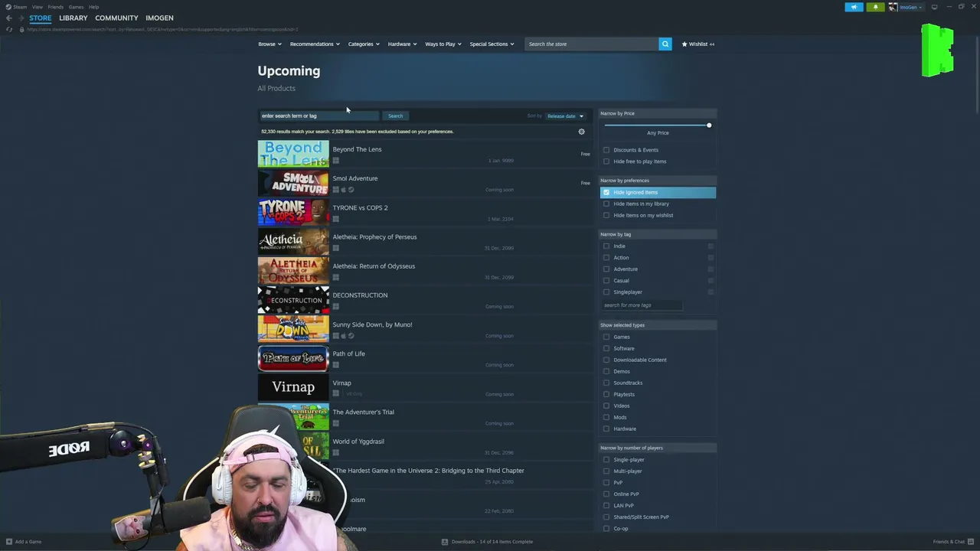Uncheck Hide ignored items

(606, 192)
